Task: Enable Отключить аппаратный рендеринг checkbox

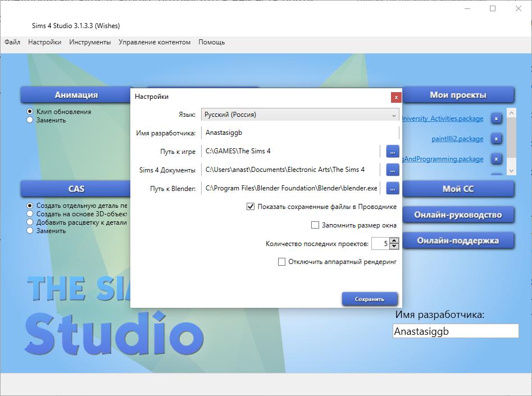Action: point(282,262)
